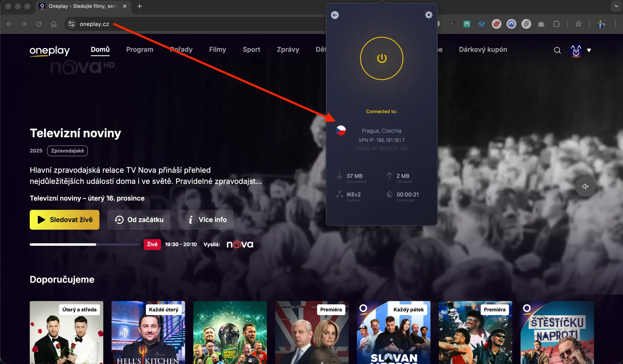The height and width of the screenshot is (364, 623).
Task: Open site information icon in the address bar
Action: (71, 24)
